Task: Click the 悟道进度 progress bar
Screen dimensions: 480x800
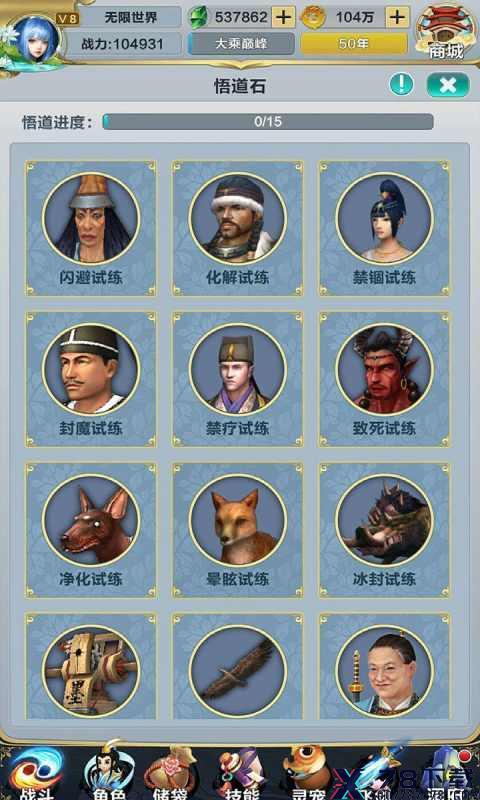Action: [x=268, y=121]
